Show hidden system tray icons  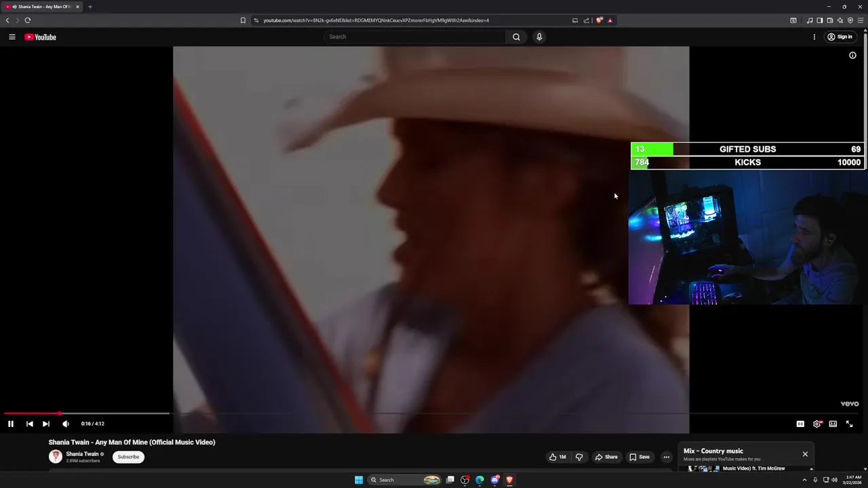pos(804,480)
